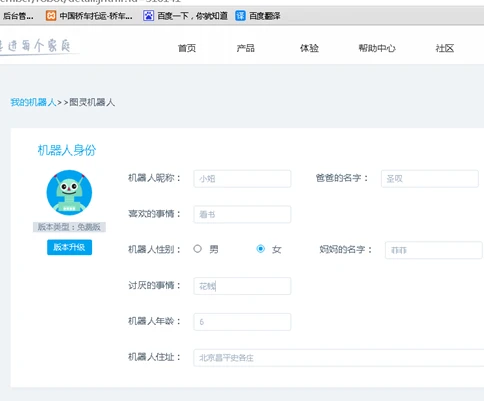The height and width of the screenshot is (401, 484).
Task: Click the 版本类型：免费版 label
Action: point(69,227)
